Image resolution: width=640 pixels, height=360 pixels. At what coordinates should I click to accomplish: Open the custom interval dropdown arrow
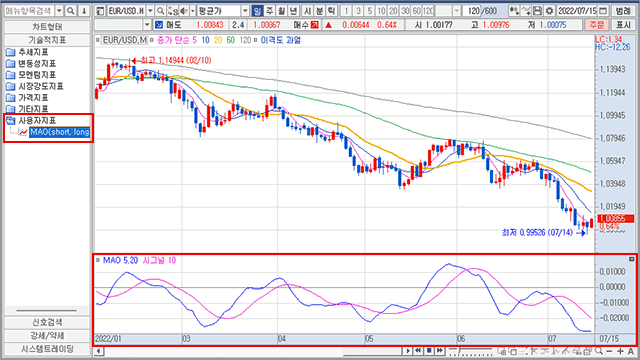456,11
